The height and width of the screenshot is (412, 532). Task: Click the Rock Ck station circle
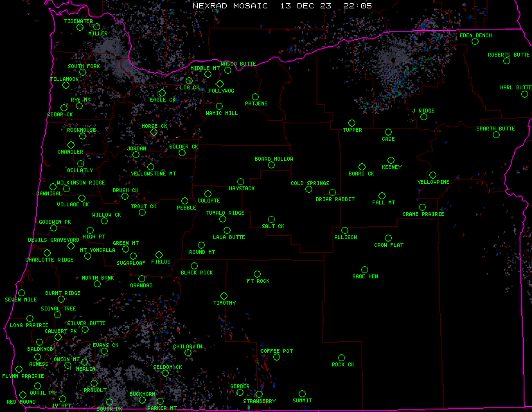tap(341, 357)
